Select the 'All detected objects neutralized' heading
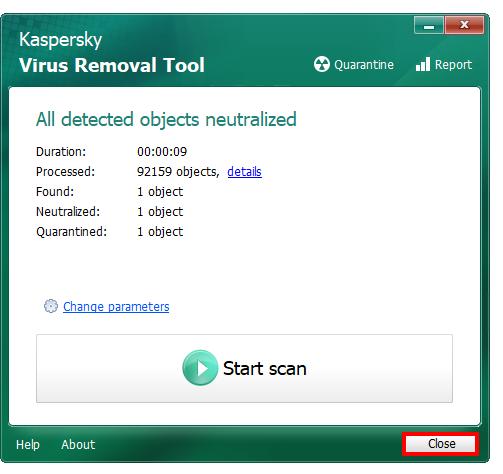The width and height of the screenshot is (503, 474). pos(166,120)
